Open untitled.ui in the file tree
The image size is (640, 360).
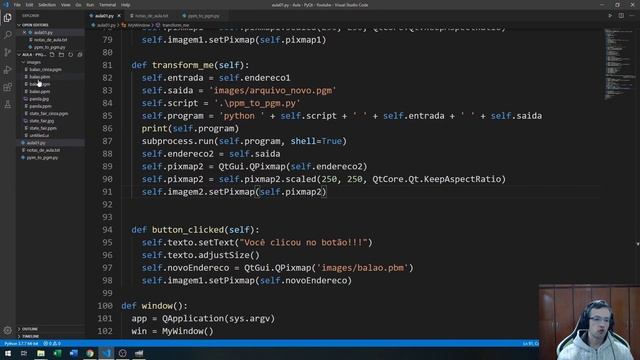tap(39, 136)
